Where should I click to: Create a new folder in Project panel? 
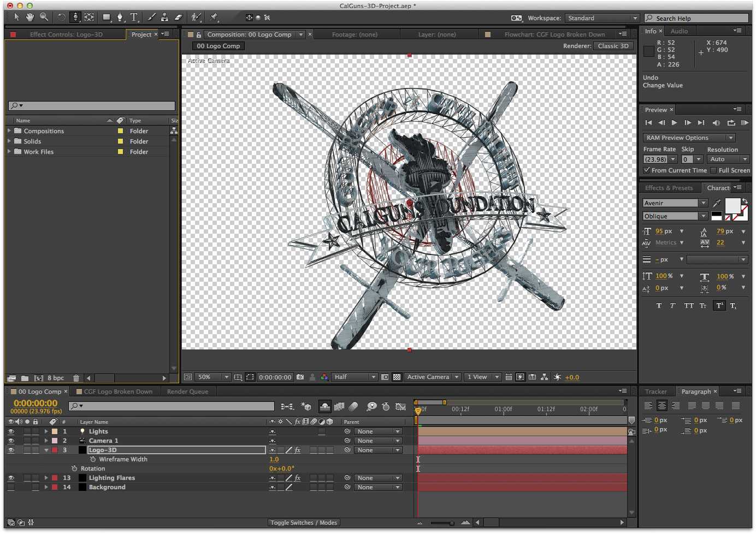click(x=25, y=378)
